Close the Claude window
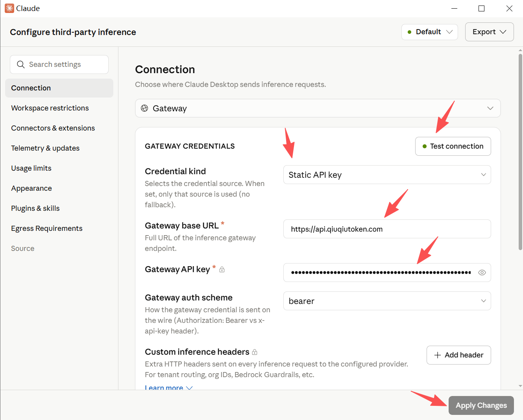The image size is (523, 420). [x=509, y=8]
